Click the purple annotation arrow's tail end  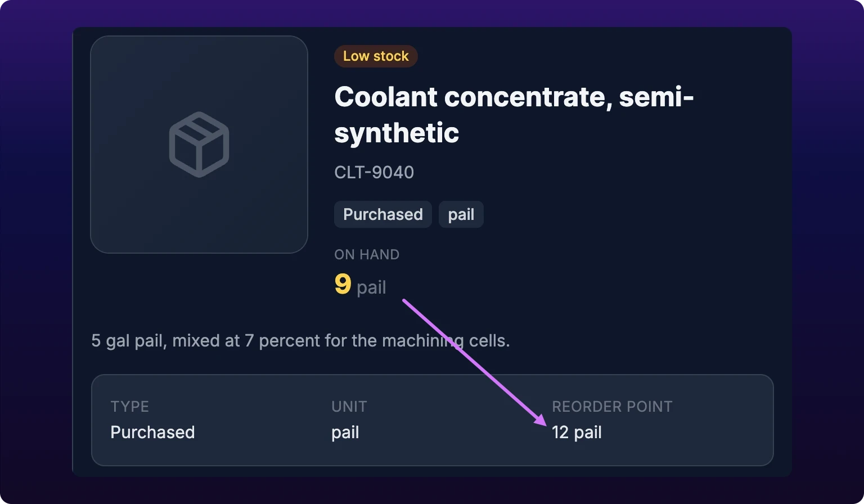pyautogui.click(x=404, y=301)
